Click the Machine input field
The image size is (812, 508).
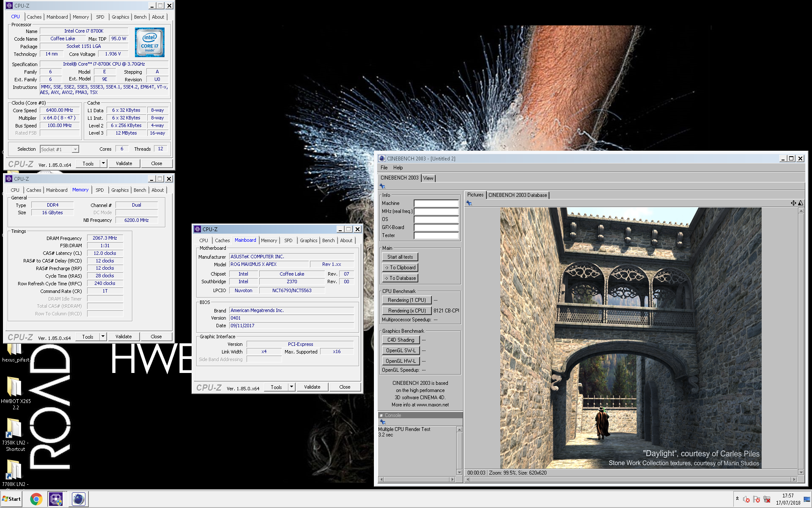pyautogui.click(x=436, y=203)
